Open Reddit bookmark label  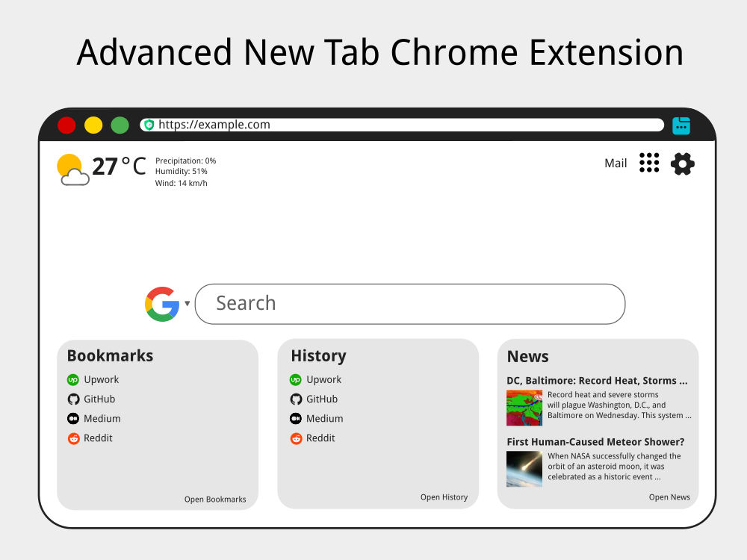(x=98, y=438)
